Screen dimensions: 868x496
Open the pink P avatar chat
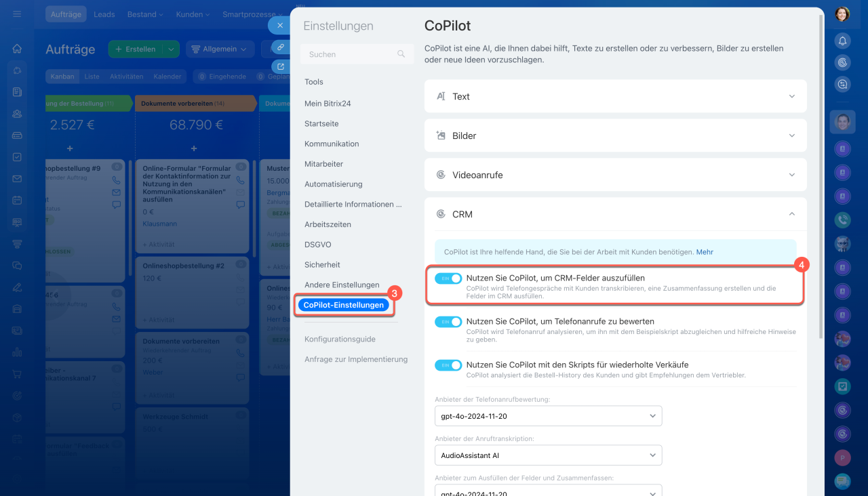pos(842,457)
